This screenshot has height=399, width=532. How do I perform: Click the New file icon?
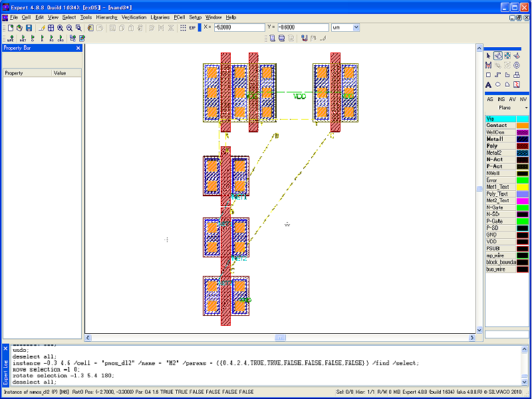coord(11,28)
